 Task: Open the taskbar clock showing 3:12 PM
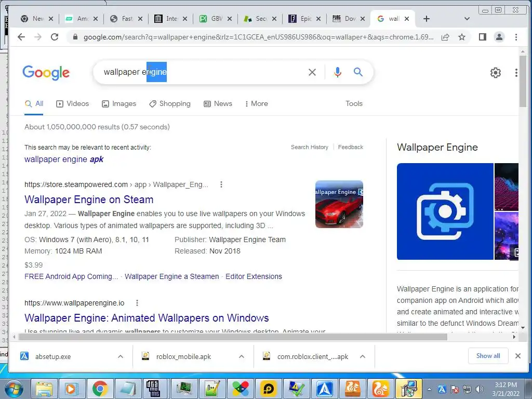506,389
